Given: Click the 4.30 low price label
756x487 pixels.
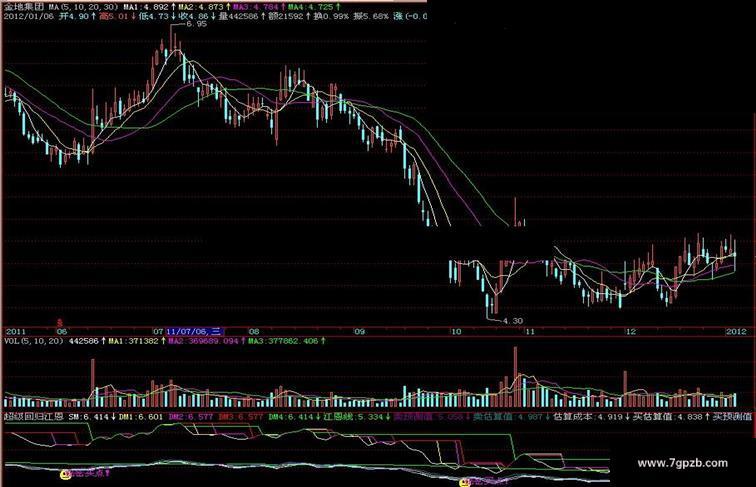Looking at the screenshot, I should click(x=513, y=321).
